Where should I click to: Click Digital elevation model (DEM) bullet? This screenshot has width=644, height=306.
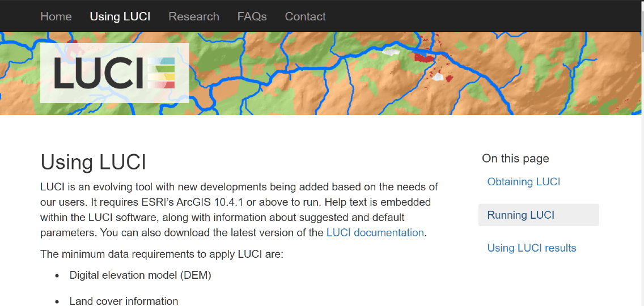click(140, 275)
